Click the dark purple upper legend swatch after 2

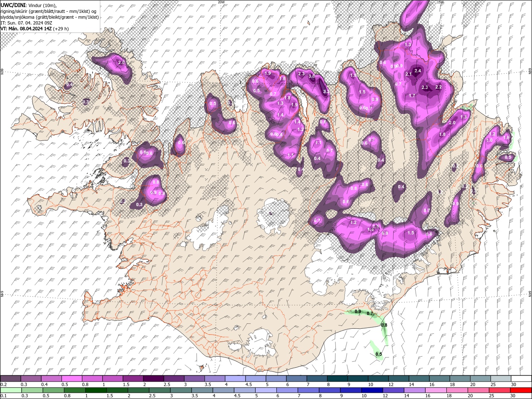(x=153, y=379)
